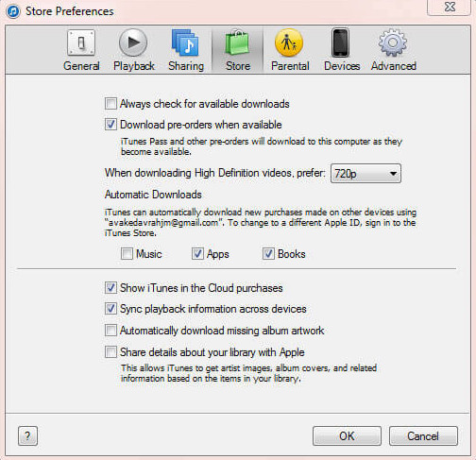Open the Parental controls yellow icon
476x460 pixels.
pyautogui.click(x=289, y=43)
